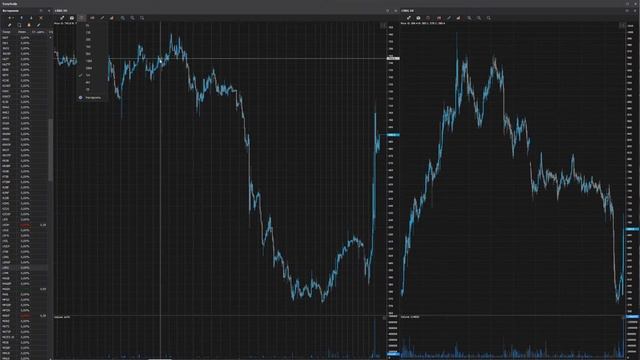Click the Volume label in left chart's lower pane
This screenshot has width=640, height=360.
[x=62, y=317]
